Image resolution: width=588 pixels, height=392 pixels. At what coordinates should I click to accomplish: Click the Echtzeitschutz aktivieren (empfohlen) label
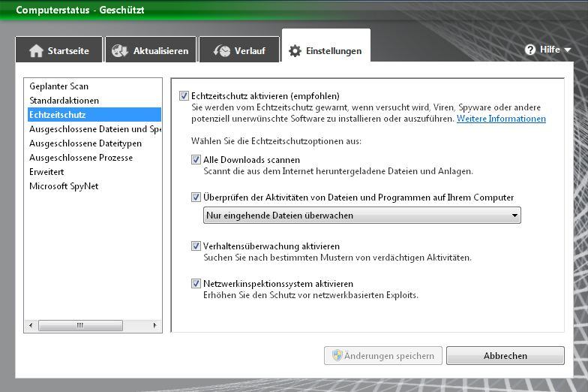pyautogui.click(x=265, y=96)
